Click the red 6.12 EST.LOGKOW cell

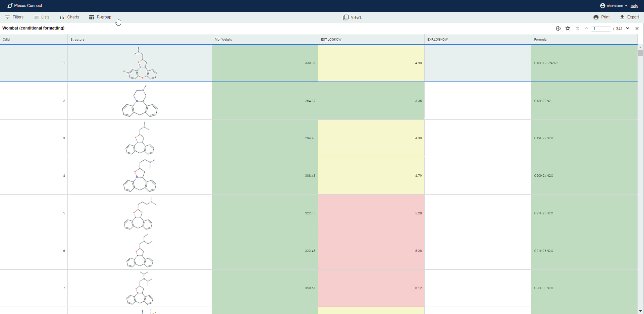tap(371, 288)
